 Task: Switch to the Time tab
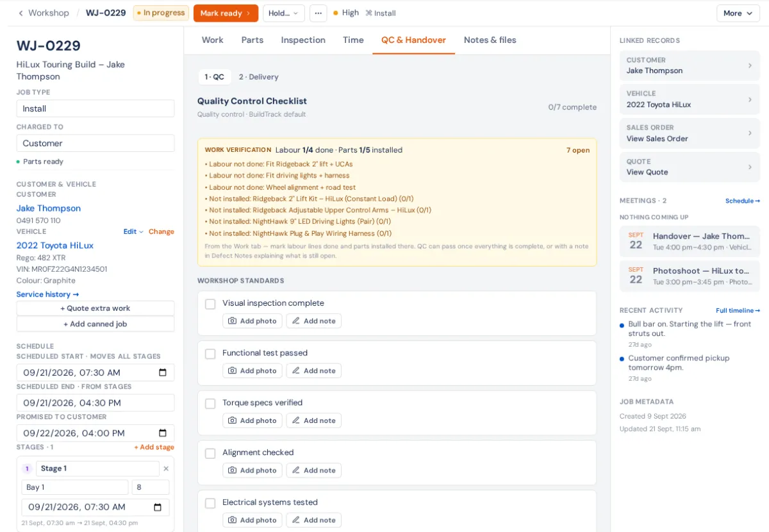pyautogui.click(x=353, y=40)
